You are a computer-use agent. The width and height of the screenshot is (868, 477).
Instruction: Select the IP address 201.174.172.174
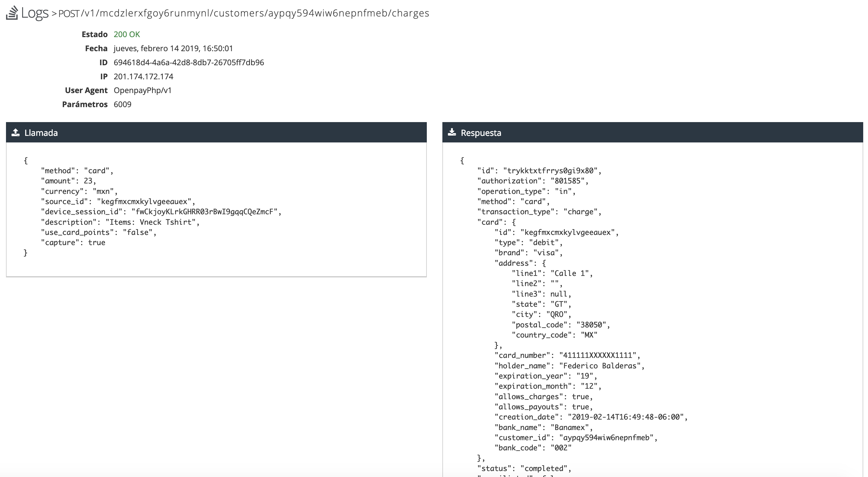coord(143,76)
